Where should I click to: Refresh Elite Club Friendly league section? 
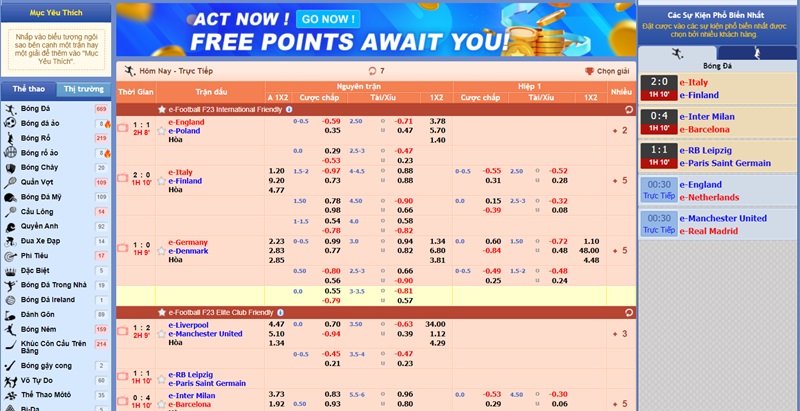click(629, 313)
